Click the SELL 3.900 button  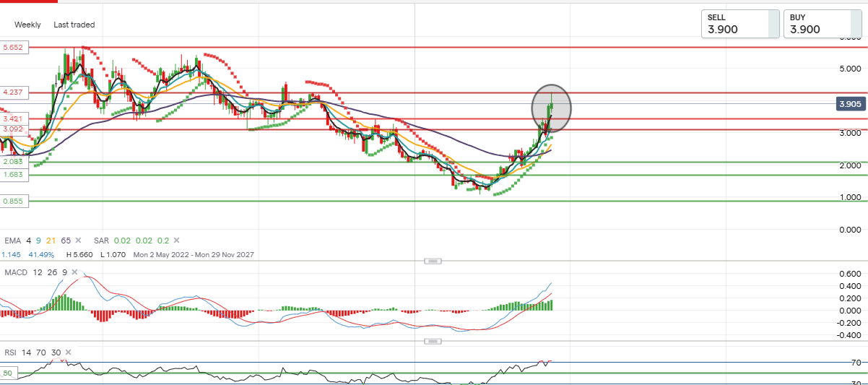coord(740,24)
